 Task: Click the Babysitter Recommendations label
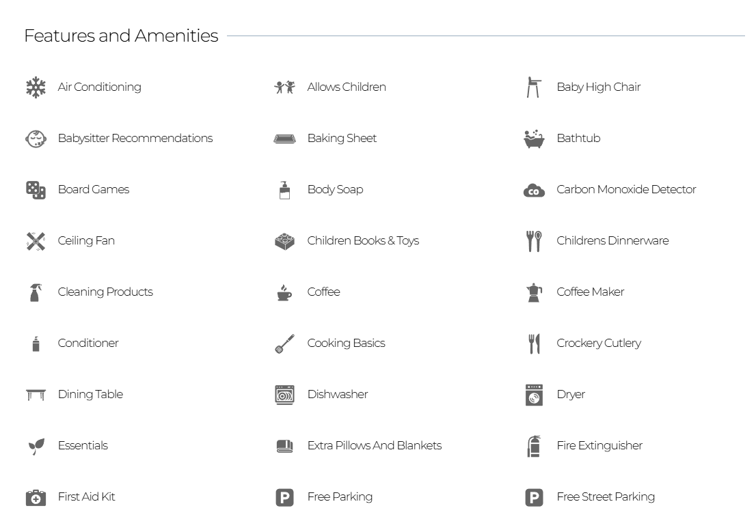click(x=135, y=139)
